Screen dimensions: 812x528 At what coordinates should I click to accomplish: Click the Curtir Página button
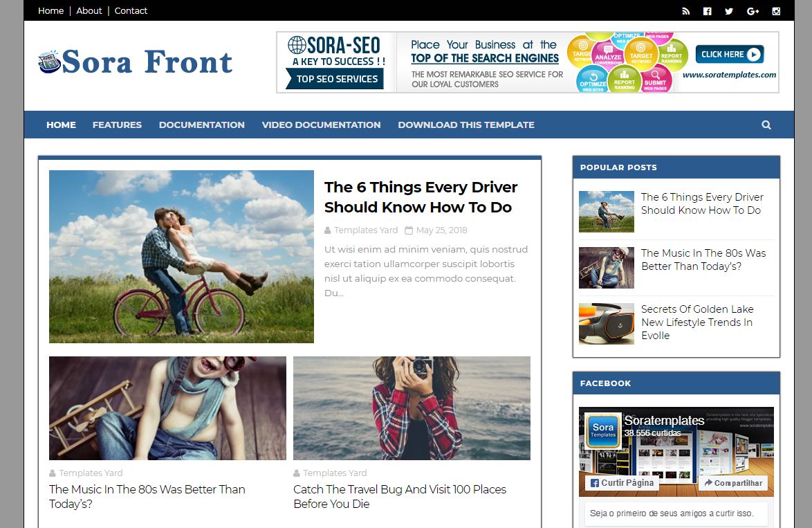point(621,483)
